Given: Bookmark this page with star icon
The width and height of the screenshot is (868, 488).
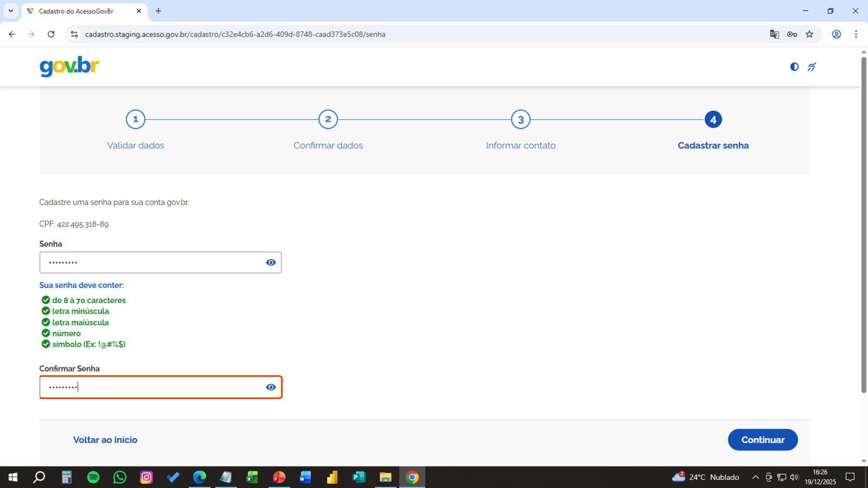Looking at the screenshot, I should point(809,34).
